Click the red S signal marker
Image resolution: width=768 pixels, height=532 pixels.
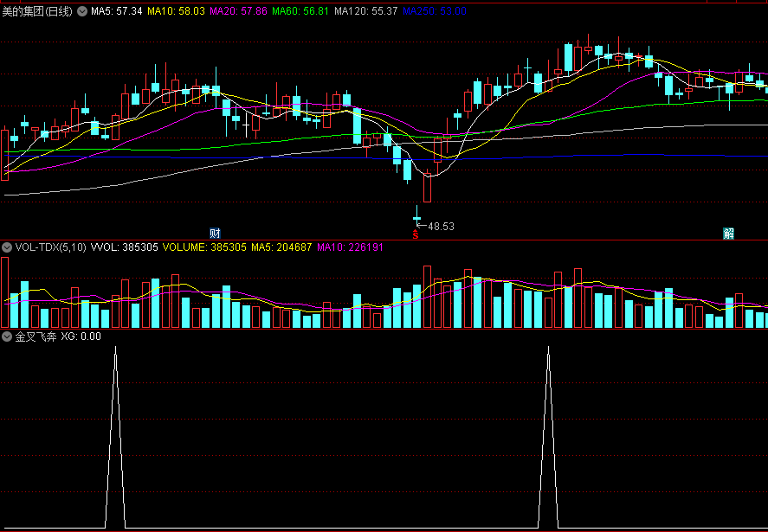(416, 235)
